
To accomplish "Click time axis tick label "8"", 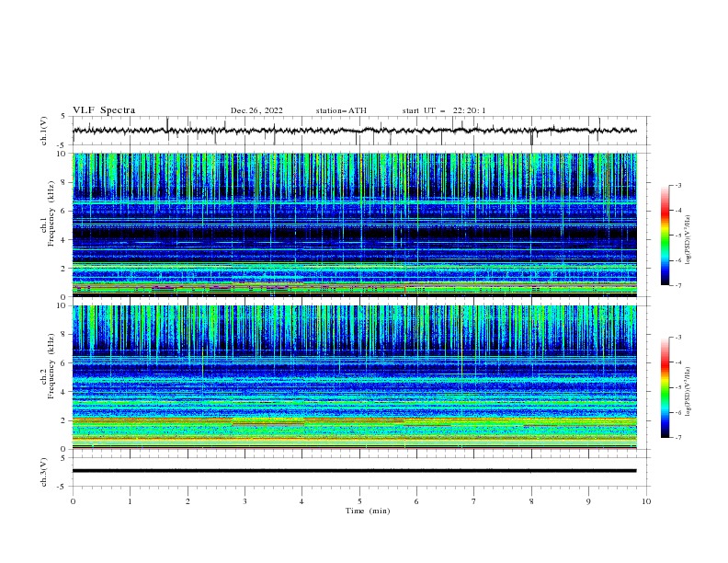I will coord(531,501).
